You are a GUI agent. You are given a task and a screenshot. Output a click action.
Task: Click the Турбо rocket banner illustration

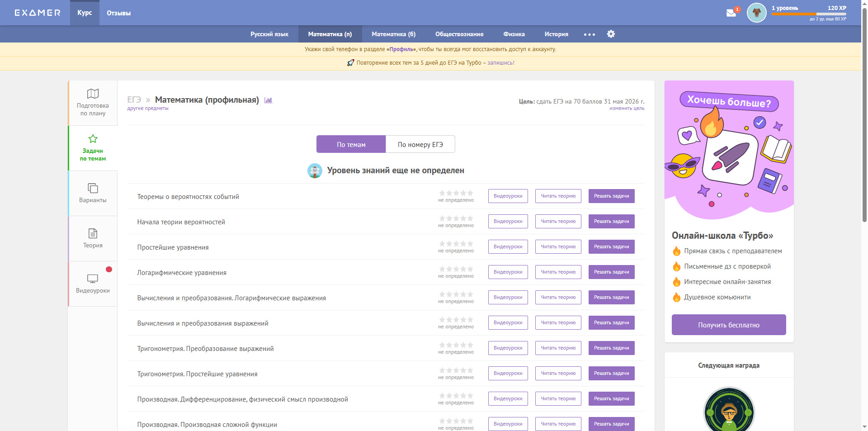click(x=729, y=150)
